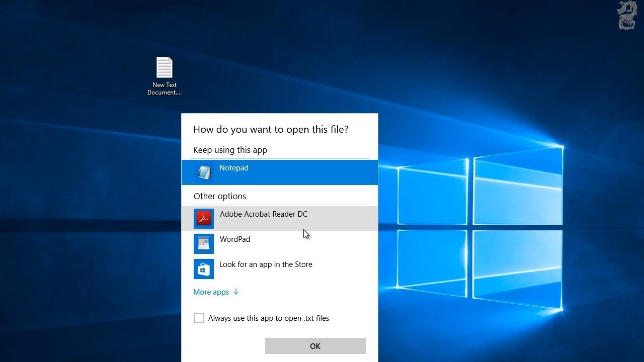Select the Notepad app icon
This screenshot has width=644, height=362.
pyautogui.click(x=204, y=172)
